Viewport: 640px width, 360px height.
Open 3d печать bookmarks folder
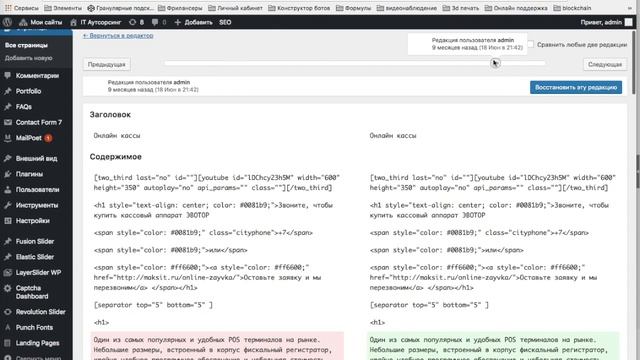coord(461,8)
